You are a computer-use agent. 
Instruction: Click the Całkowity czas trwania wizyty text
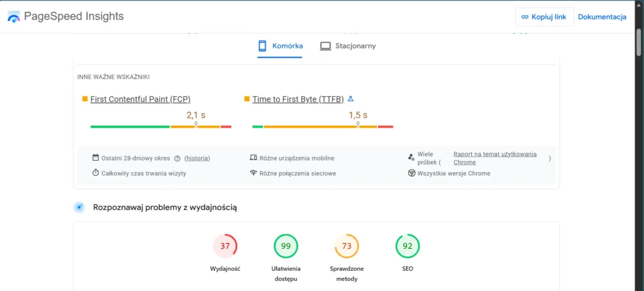coord(144,173)
